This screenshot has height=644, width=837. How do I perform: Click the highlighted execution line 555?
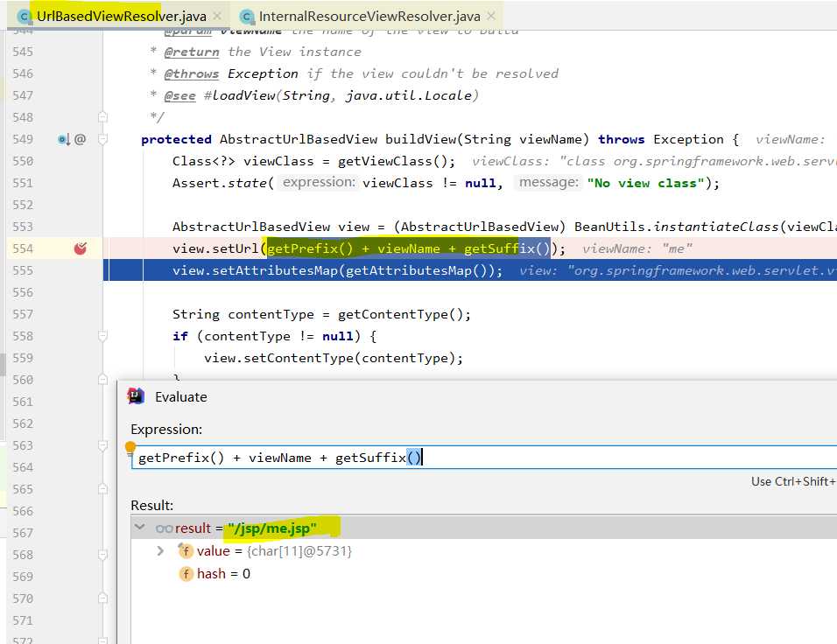pos(470,270)
